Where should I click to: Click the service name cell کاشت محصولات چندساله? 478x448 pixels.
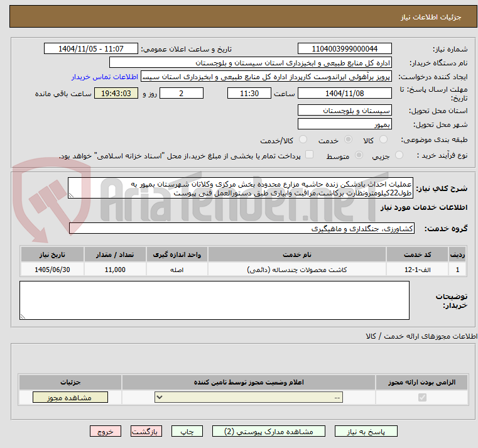297,270
